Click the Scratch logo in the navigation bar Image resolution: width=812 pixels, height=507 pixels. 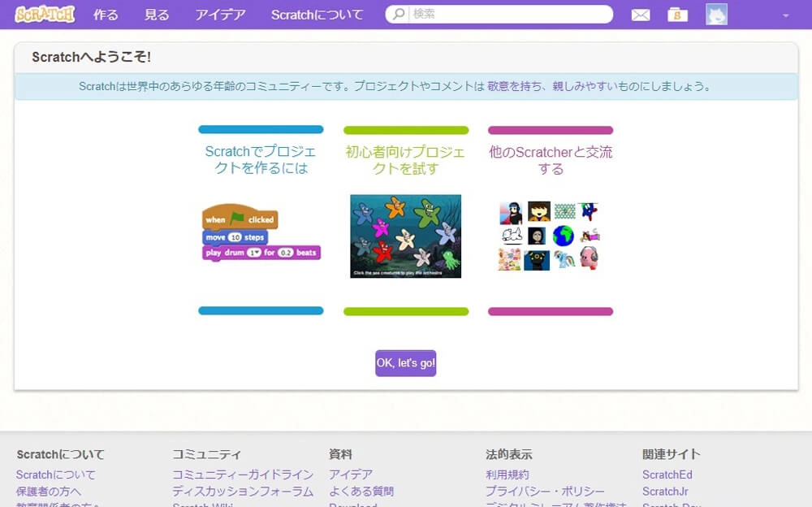[x=45, y=14]
